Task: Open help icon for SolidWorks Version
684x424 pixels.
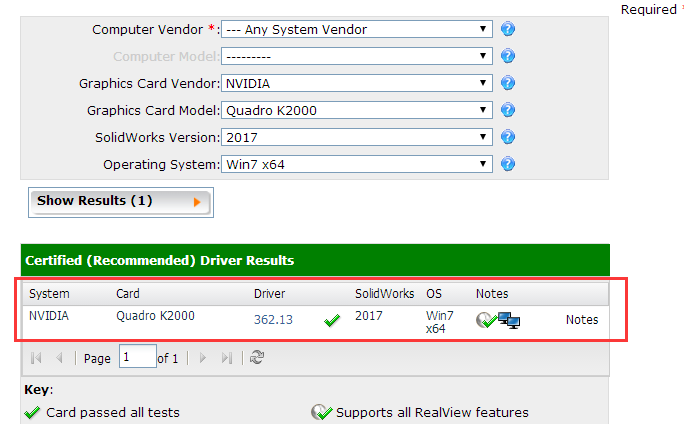Action: coord(508,137)
